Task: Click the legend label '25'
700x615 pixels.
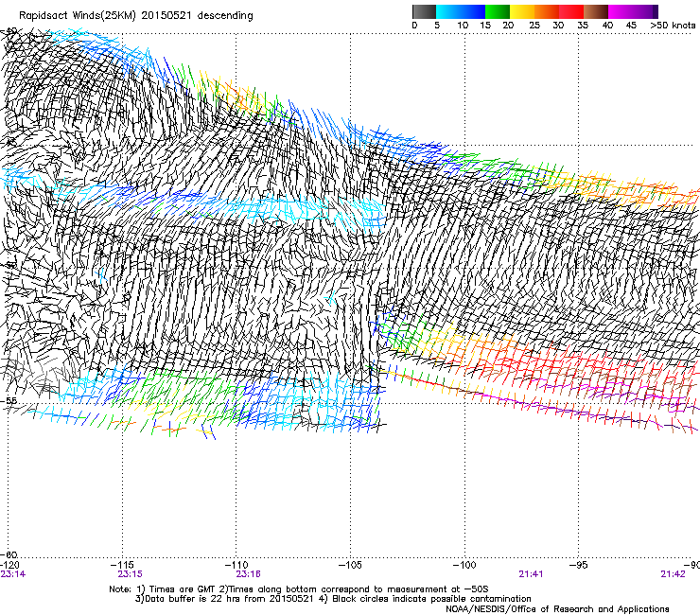Action: (534, 26)
